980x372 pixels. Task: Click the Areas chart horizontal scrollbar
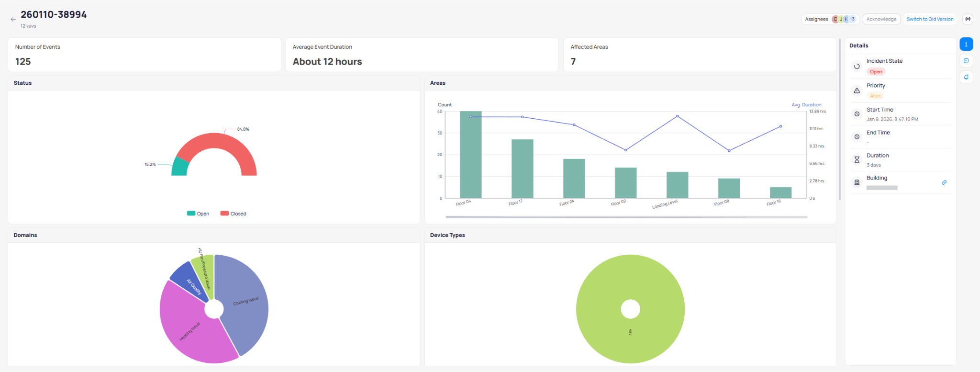[x=626, y=217]
